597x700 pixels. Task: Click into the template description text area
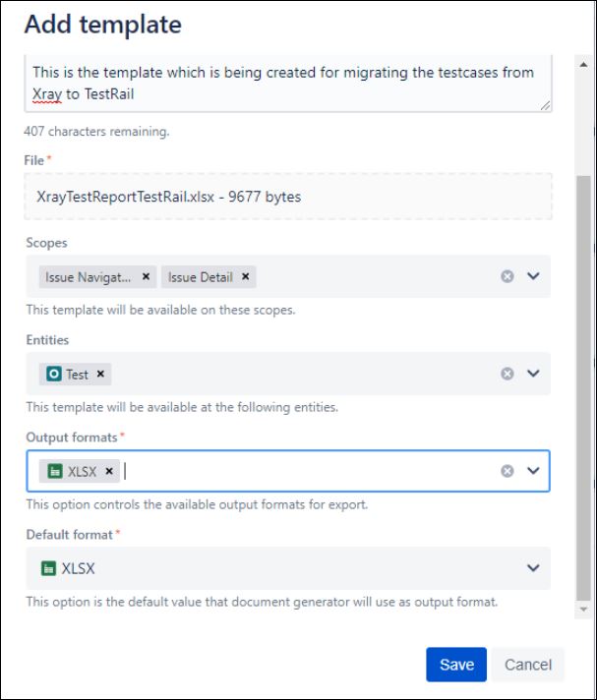tap(287, 85)
